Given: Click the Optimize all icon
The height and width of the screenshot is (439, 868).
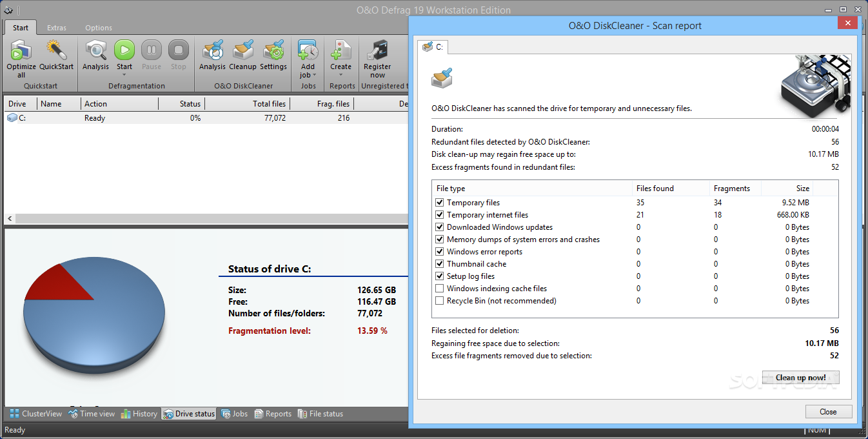Looking at the screenshot, I should (21, 50).
